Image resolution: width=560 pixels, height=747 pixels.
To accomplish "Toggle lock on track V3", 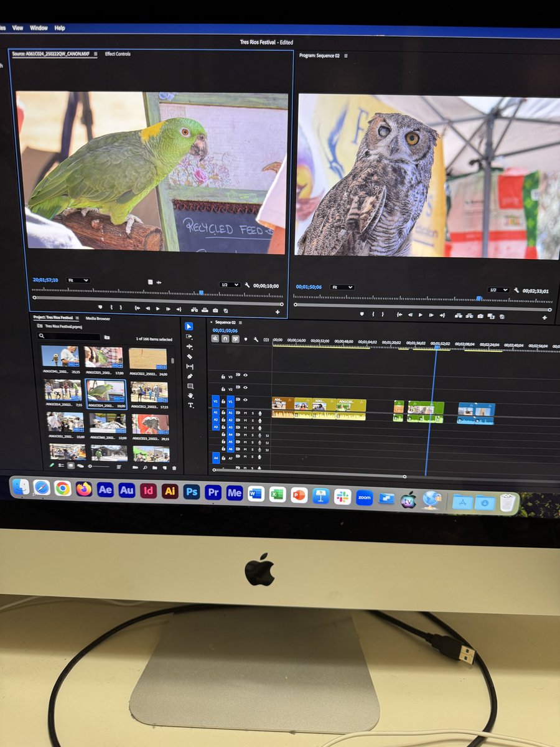I will pyautogui.click(x=223, y=376).
